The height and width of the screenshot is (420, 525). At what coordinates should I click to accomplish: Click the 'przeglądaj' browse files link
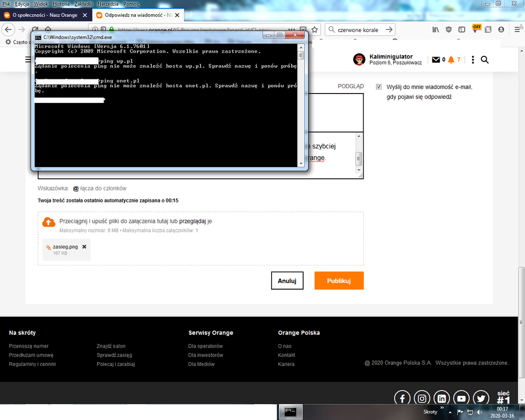(192, 221)
